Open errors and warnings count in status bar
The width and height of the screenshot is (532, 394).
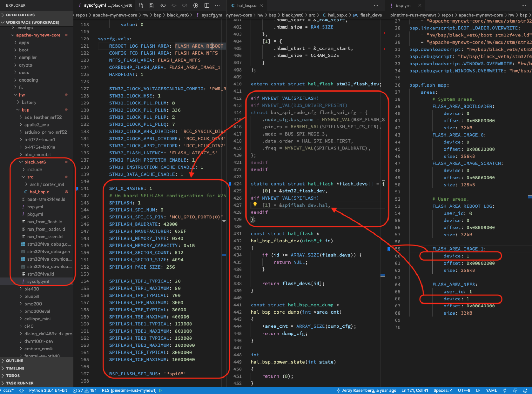(85, 390)
